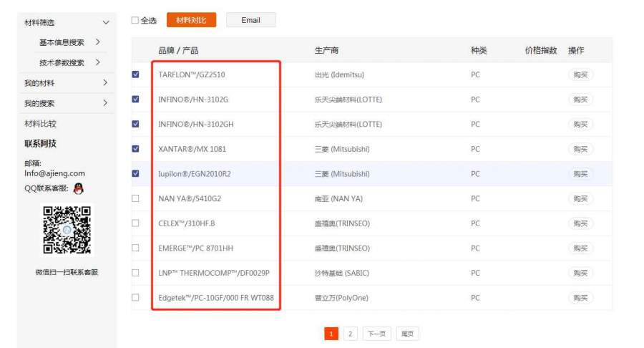Viewport: 644px width, 348px height.
Task: Click the Info@ajieng.com email address
Action: [x=54, y=173]
